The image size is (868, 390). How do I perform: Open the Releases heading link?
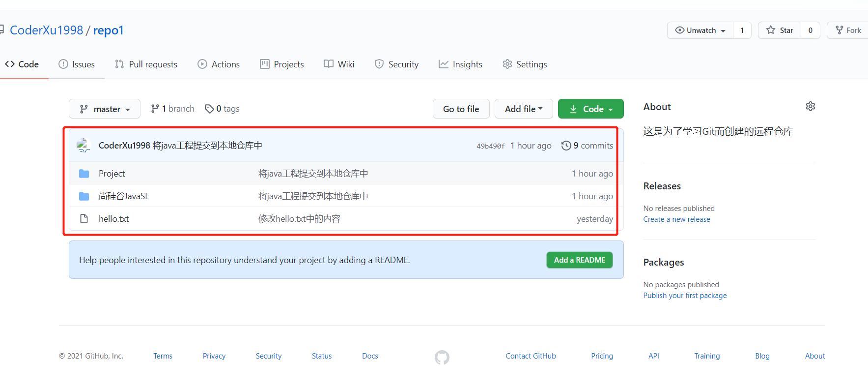tap(662, 186)
